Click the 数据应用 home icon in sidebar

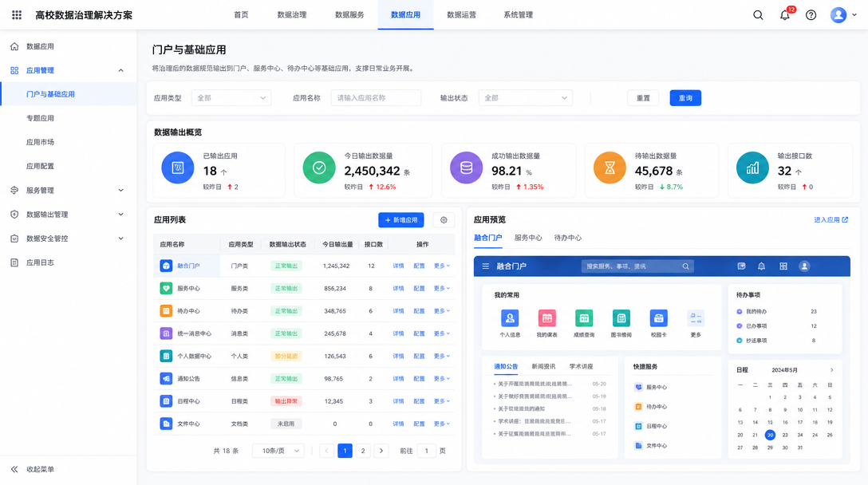coord(14,46)
